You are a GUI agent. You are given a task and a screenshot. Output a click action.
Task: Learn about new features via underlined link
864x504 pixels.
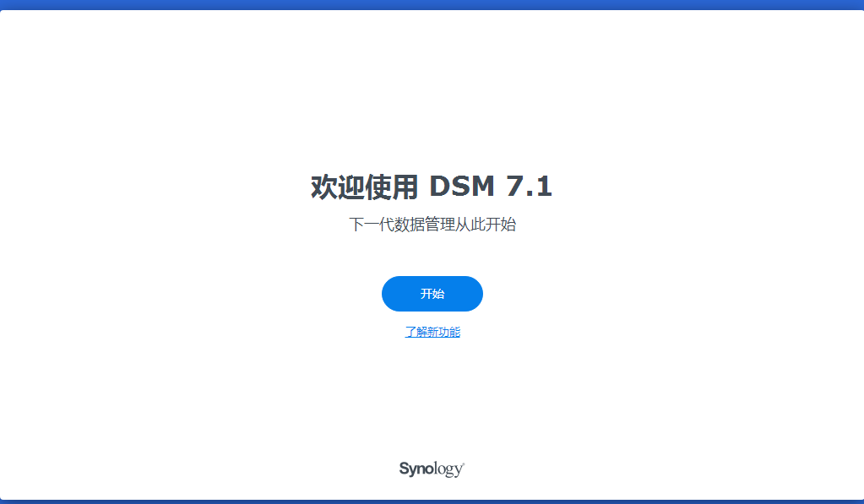click(x=432, y=332)
